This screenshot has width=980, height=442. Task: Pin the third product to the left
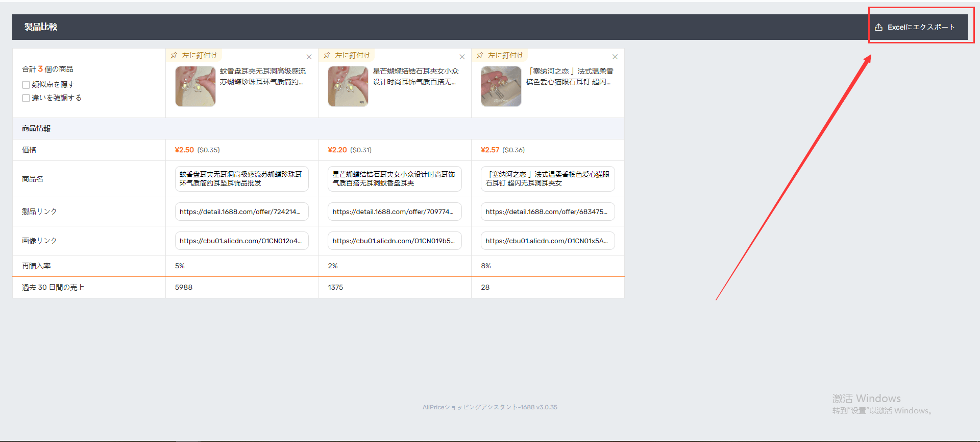click(500, 55)
